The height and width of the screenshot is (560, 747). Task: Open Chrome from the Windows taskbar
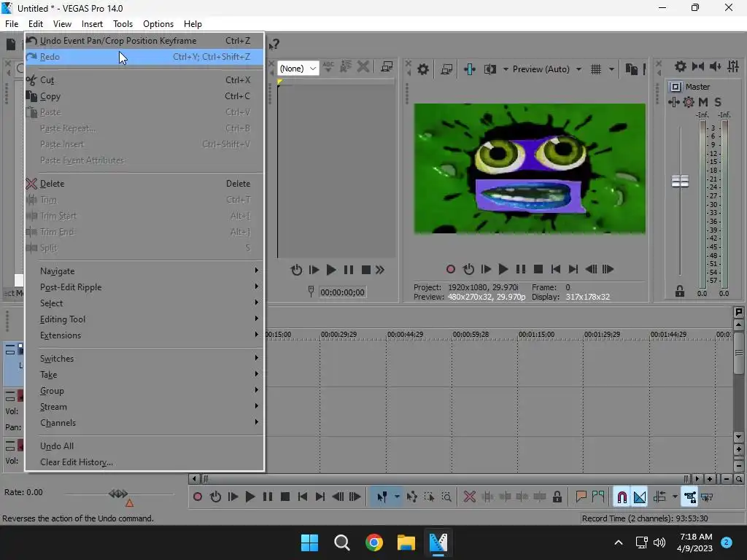pos(374,542)
